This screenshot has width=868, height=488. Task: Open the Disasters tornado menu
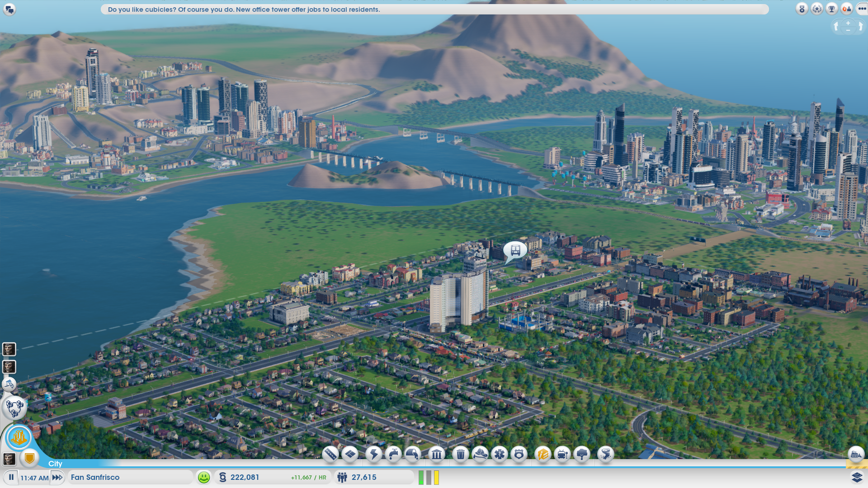[x=606, y=454]
